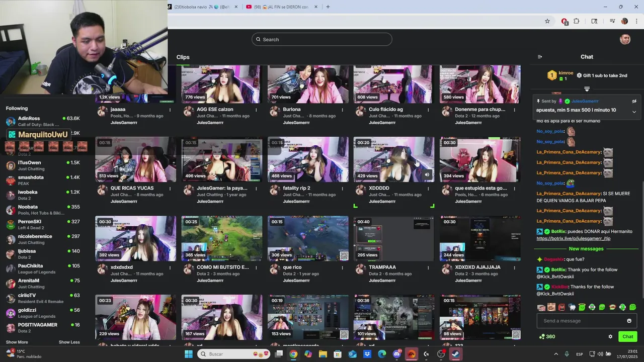This screenshot has height=362, width=644.
Task: Open goldizzi channel in sidebar
Action: [43, 313]
